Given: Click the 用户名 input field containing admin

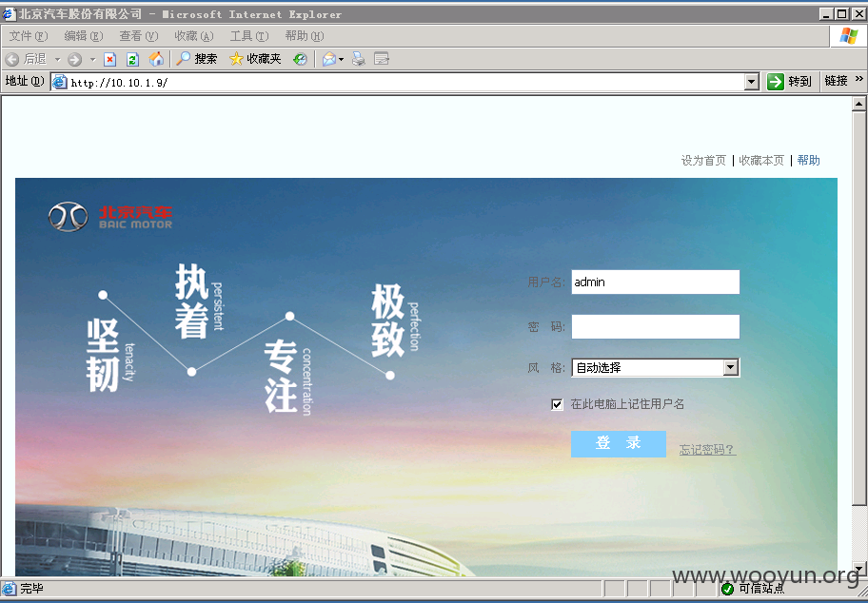Looking at the screenshot, I should pos(656,282).
